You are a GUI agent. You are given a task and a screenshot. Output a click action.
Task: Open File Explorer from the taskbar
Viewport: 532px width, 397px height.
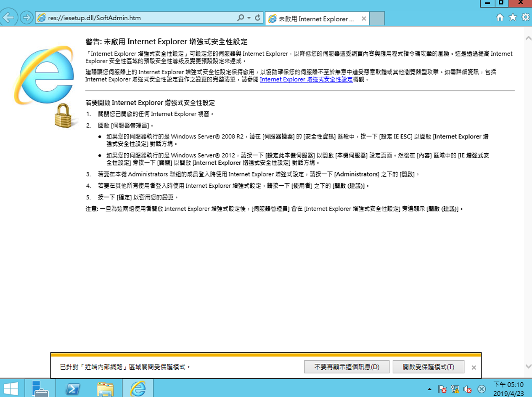pyautogui.click(x=105, y=388)
